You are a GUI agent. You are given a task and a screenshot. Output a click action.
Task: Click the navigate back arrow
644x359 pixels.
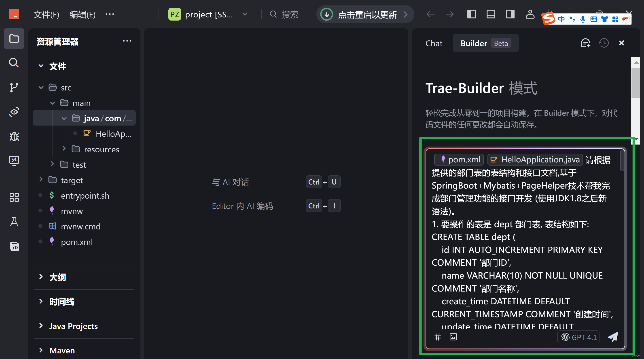(430, 14)
